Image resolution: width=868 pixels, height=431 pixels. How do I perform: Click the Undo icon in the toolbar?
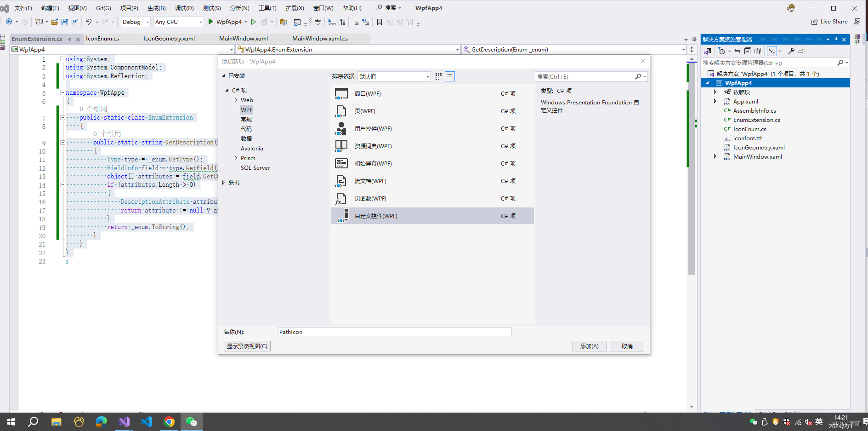coord(89,22)
